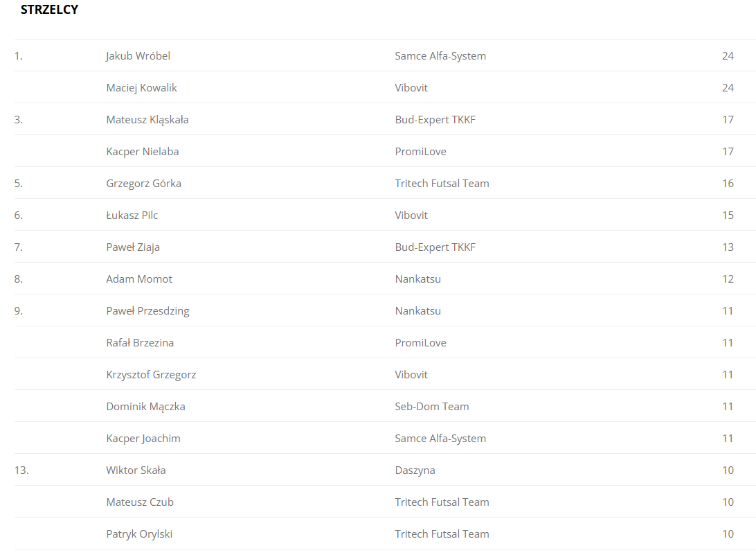Open Kacper Nielaba's player entry
The height and width of the screenshot is (555, 756).
coord(142,152)
